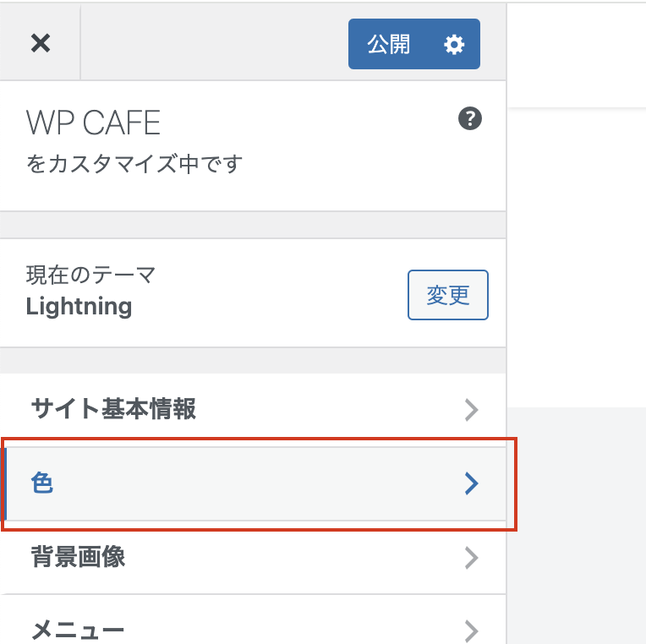
Task: Click the help question mark icon
Action: point(469,119)
